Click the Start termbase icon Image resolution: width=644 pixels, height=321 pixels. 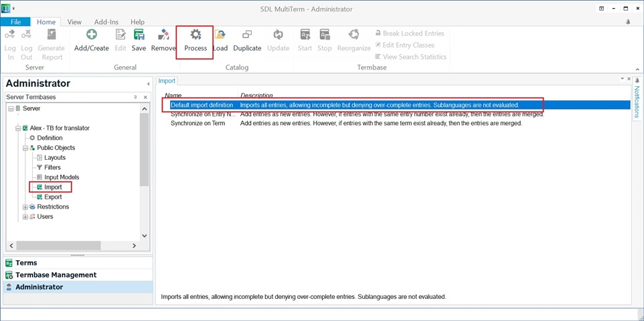coord(305,35)
